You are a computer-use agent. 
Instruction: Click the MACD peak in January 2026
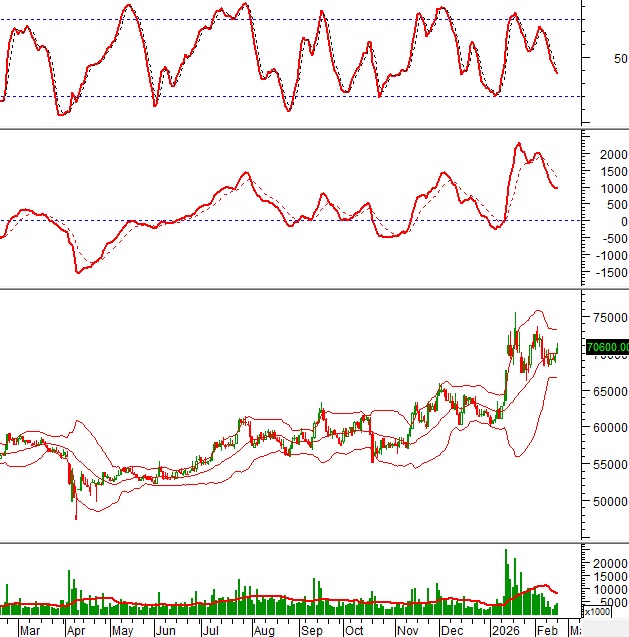point(519,144)
